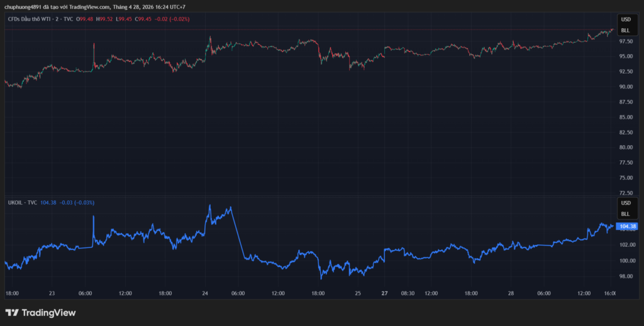Click the 90.00 level on WTI price scale
Viewport: 644px width, 326px height.
coord(626,87)
